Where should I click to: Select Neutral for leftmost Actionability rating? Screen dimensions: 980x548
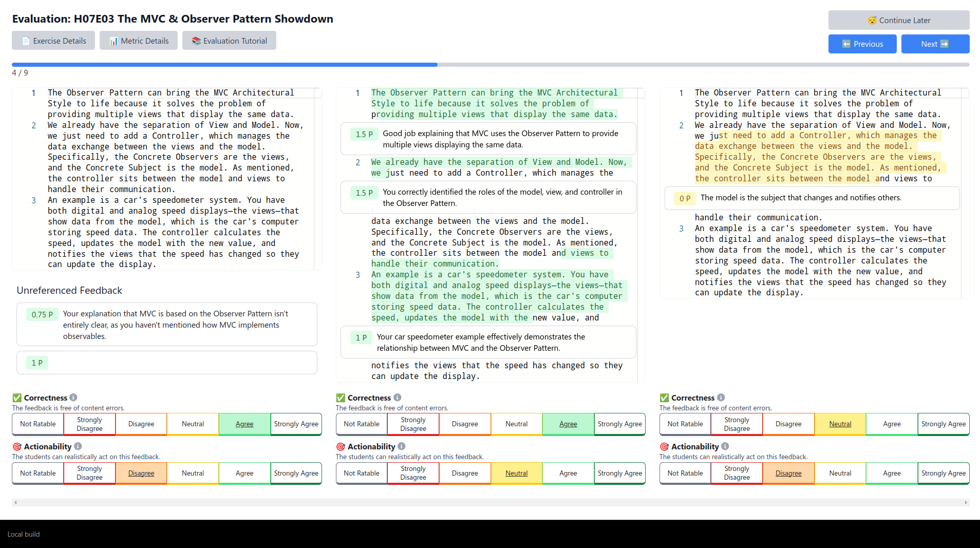[x=193, y=473]
